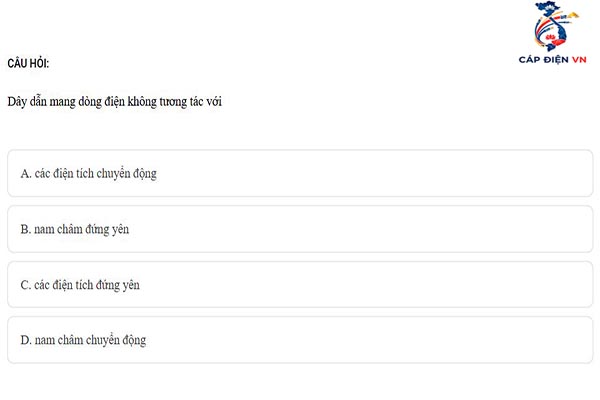The height and width of the screenshot is (400, 600).
Task: Click the letter "A." in the first option
Action: coord(26,173)
